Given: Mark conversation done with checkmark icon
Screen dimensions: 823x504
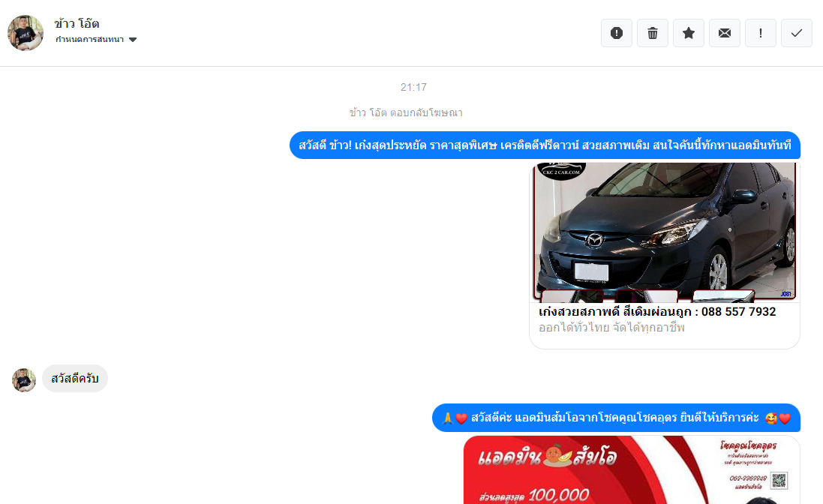Looking at the screenshot, I should (x=796, y=33).
